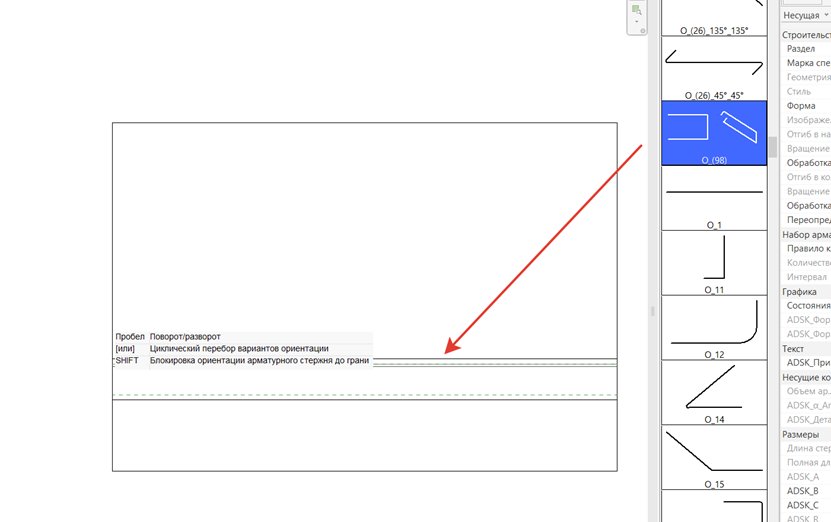The height and width of the screenshot is (522, 831).
Task: Click the zoom region navigation bar icon
Action: 636,10
